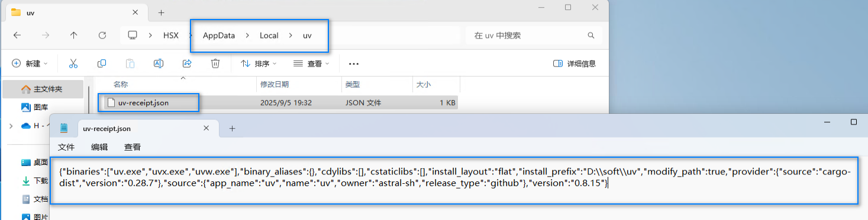This screenshot has width=868, height=220.
Task: Click Local in the address bar
Action: tap(269, 36)
